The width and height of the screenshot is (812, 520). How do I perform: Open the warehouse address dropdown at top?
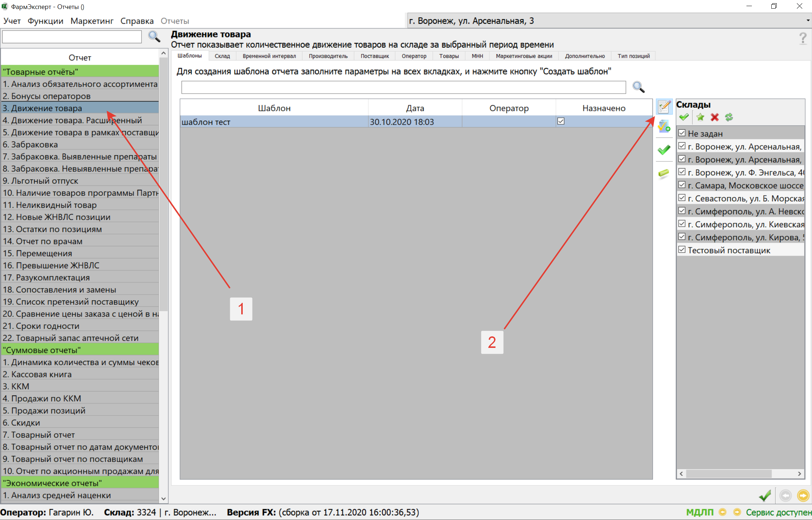click(x=808, y=21)
